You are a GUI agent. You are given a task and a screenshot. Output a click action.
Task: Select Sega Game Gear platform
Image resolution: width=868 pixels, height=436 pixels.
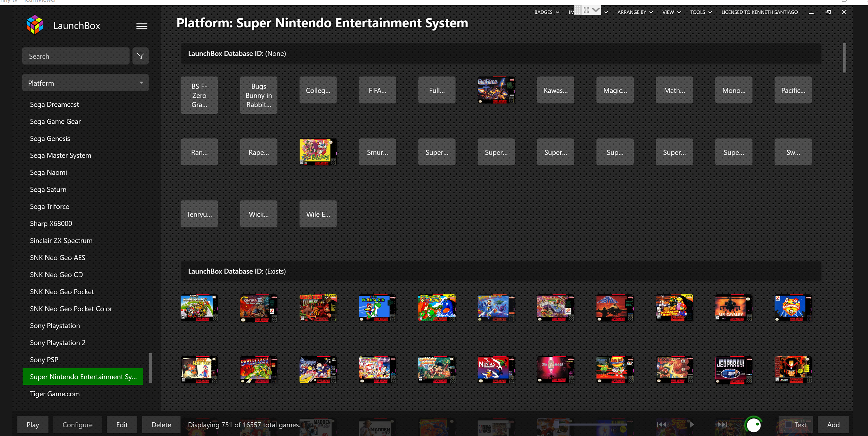tap(55, 121)
